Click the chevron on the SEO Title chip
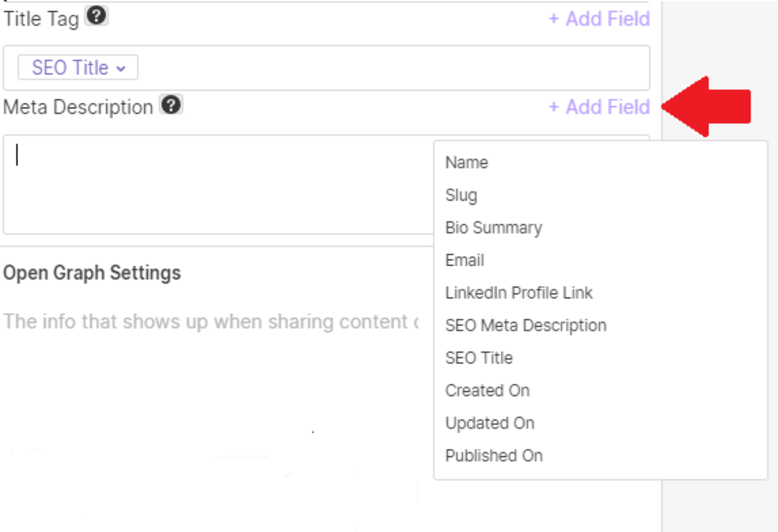Screen dimensions: 778x532 pos(120,67)
